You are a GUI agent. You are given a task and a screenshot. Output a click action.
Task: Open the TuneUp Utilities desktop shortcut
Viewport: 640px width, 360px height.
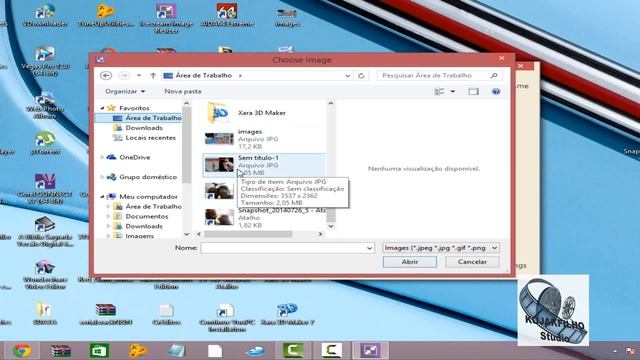(x=106, y=15)
